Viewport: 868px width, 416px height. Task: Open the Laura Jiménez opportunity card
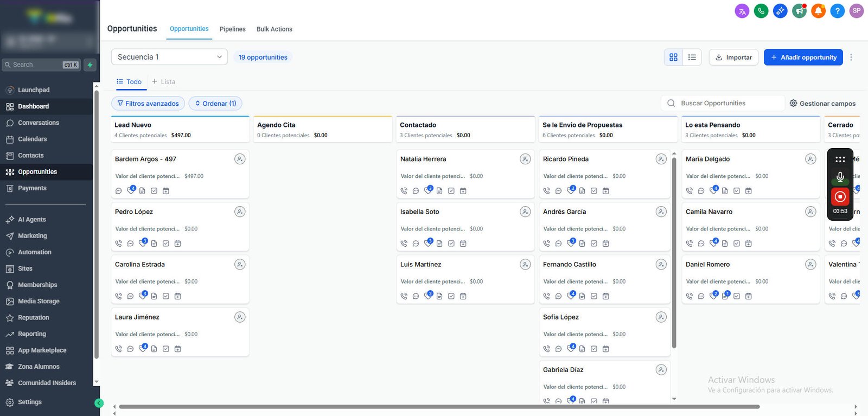tap(180, 332)
